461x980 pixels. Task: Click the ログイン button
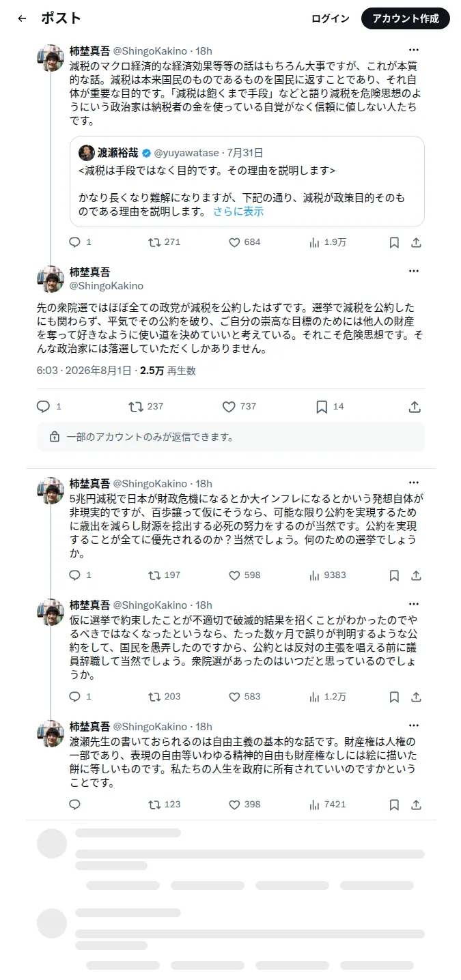pos(331,18)
